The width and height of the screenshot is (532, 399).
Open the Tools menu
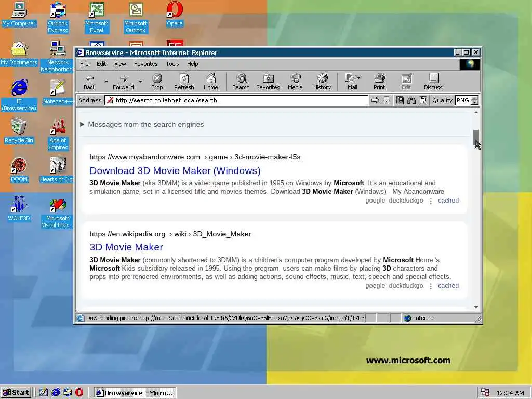[172, 64]
